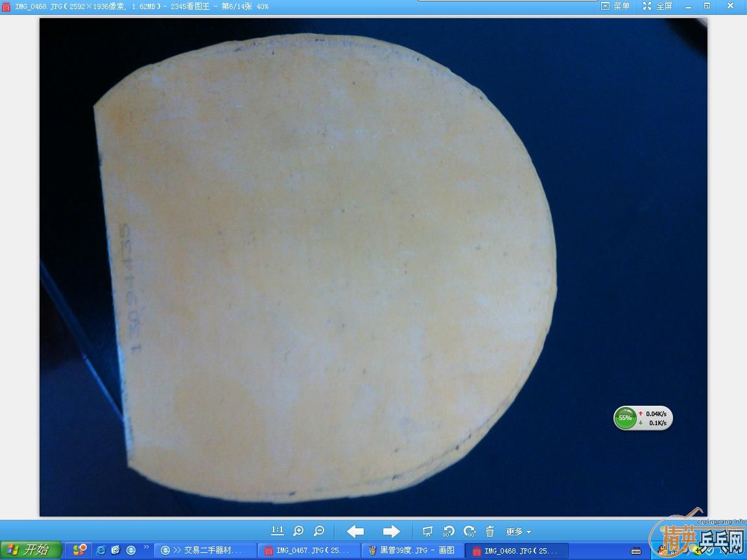Go to previous image with left arrow
The height and width of the screenshot is (560, 747).
tap(355, 531)
